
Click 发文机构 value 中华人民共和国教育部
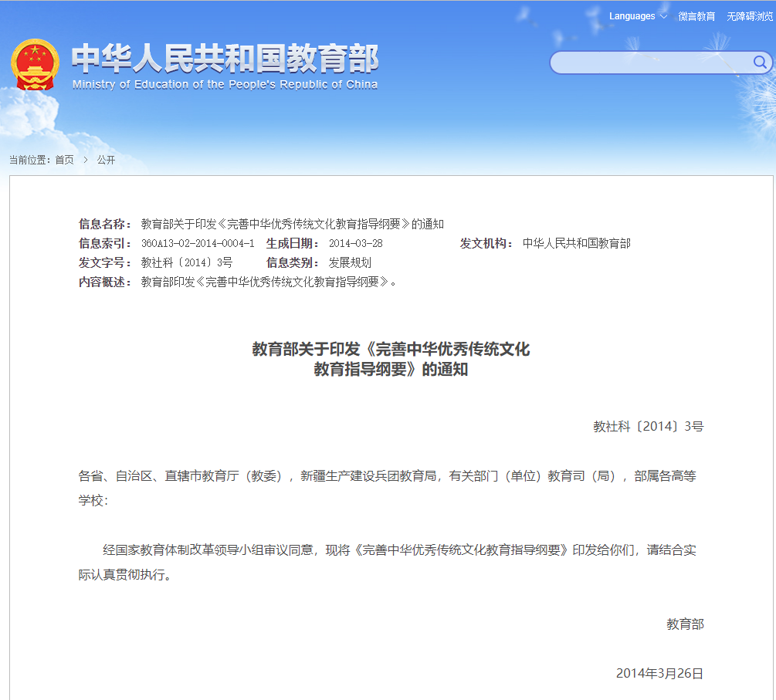(576, 243)
